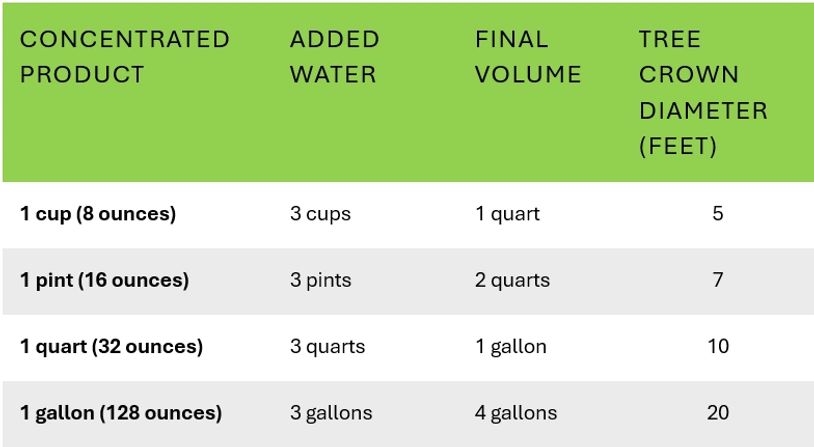
Task: Click the Tree Crown Diameter (Feet) header
Action: [x=703, y=93]
